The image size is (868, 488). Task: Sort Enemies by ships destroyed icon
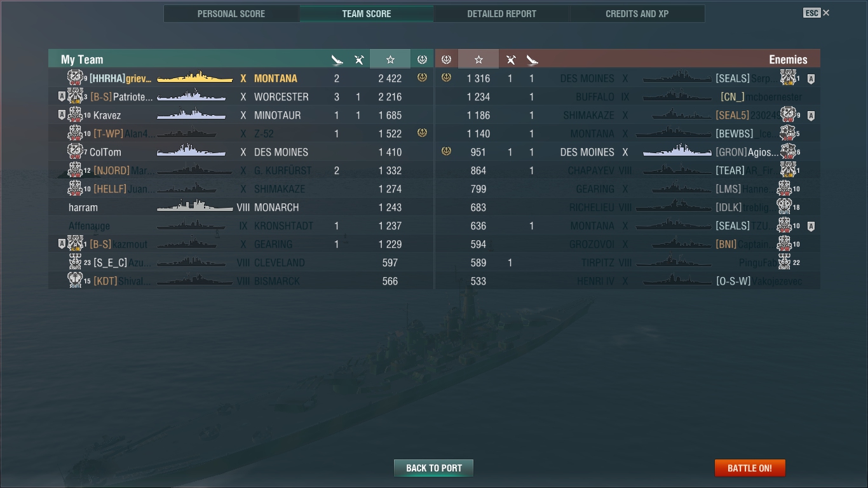(532, 60)
